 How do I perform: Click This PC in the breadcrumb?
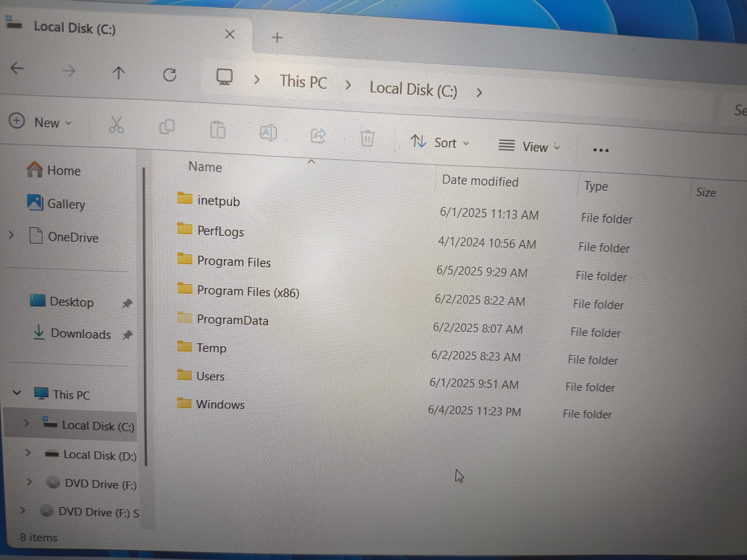click(x=303, y=82)
